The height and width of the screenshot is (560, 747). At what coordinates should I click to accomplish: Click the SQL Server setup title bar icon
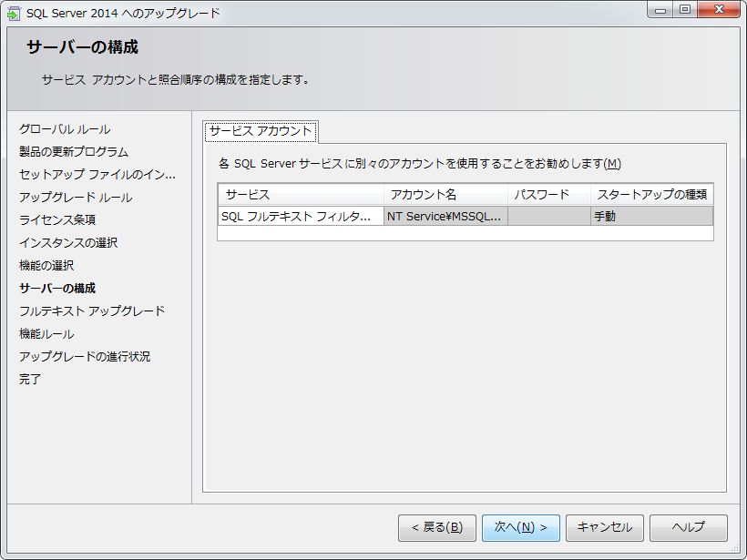point(14,13)
